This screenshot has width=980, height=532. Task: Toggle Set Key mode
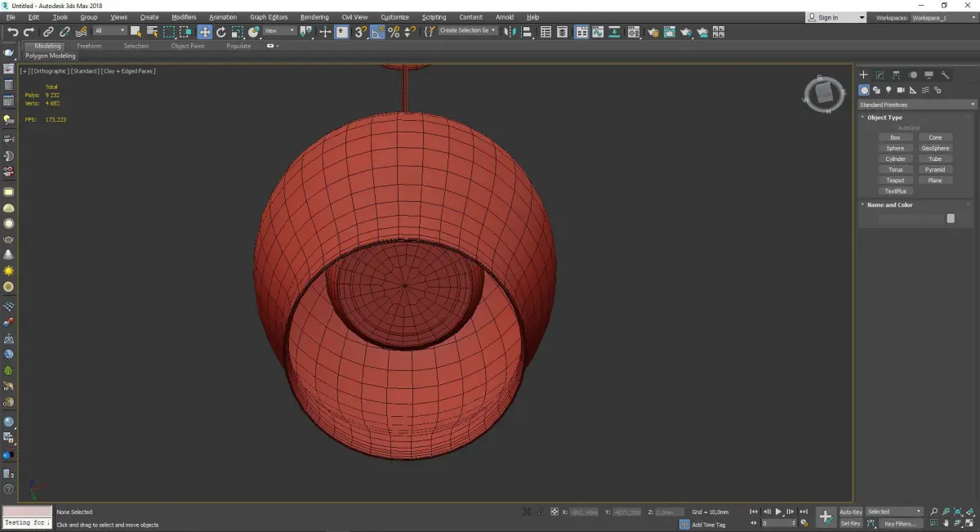[851, 523]
